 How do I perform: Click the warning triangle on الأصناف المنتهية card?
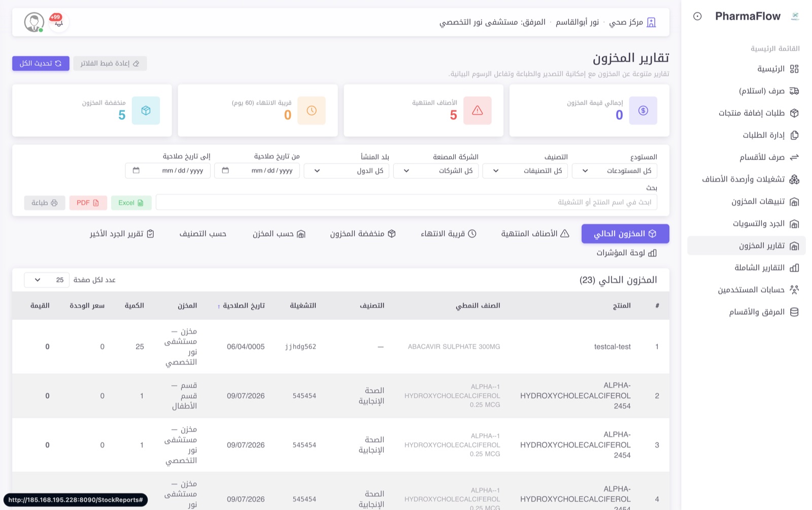coord(477,110)
